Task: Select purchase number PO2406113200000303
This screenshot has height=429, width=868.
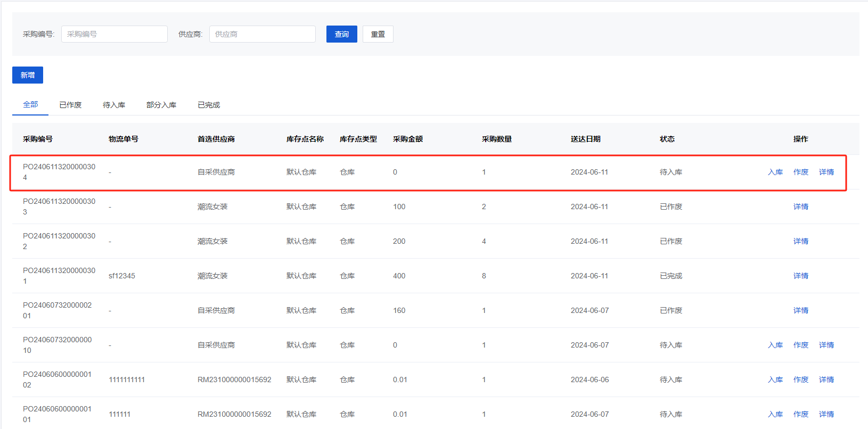Action: [x=59, y=207]
